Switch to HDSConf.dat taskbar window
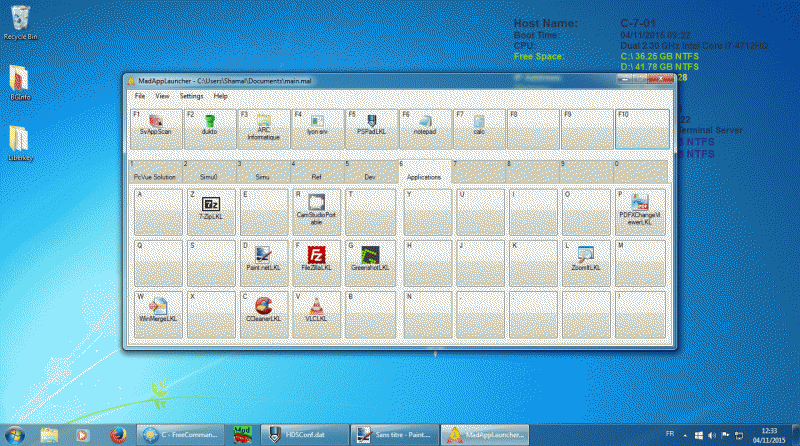Image resolution: width=800 pixels, height=446 pixels. (305, 435)
